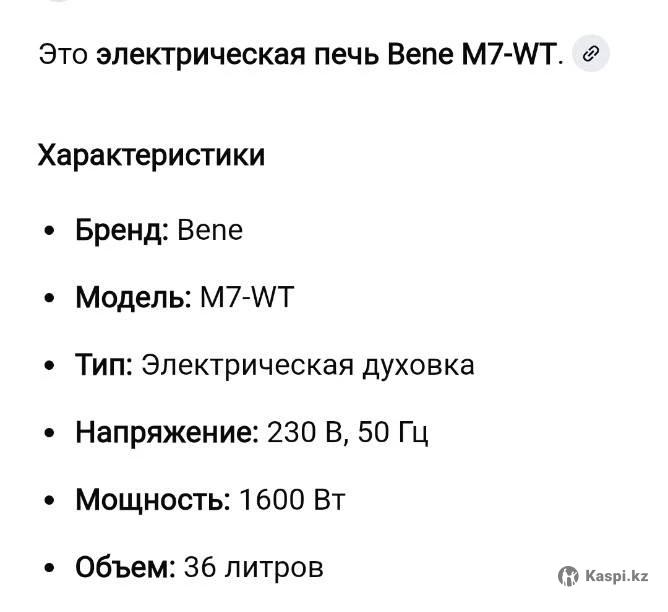The height and width of the screenshot is (612, 668).
Task: Select the 'Объем:' label
Action: (126, 567)
